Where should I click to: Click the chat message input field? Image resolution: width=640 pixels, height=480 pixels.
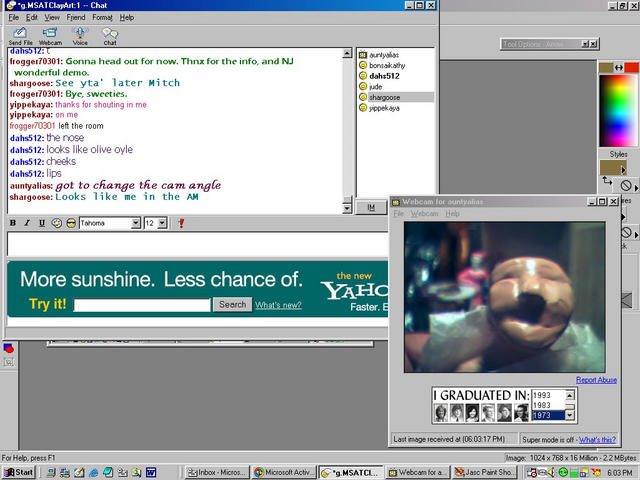click(x=198, y=244)
